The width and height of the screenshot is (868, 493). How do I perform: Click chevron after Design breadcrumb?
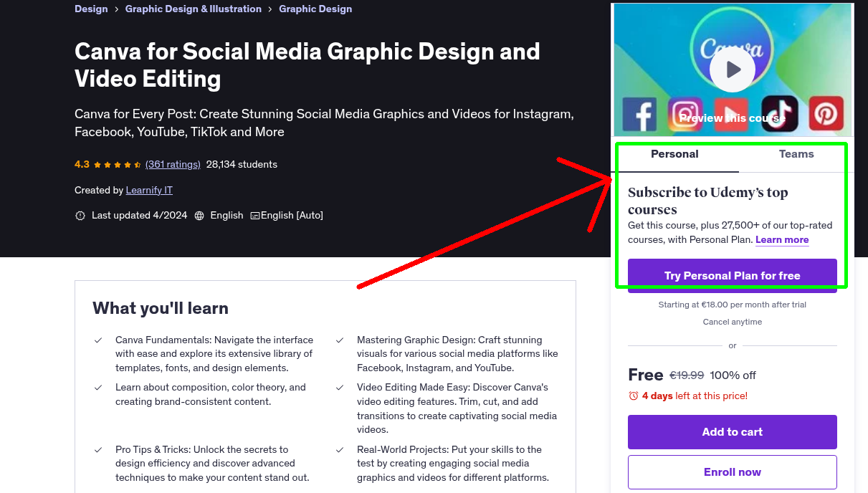117,9
